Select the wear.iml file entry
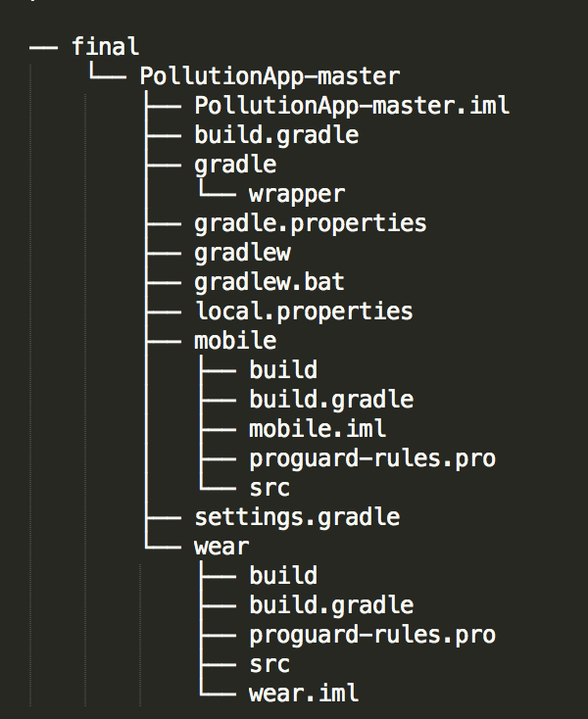The height and width of the screenshot is (719, 588). click(304, 694)
